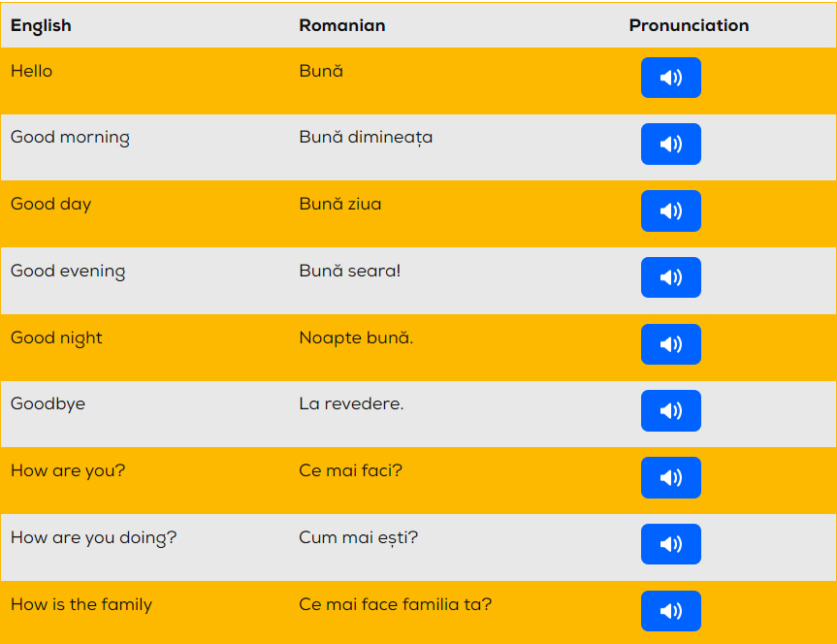Play audio for "Bună seara!"
This screenshot has height=644, width=837.
670,277
